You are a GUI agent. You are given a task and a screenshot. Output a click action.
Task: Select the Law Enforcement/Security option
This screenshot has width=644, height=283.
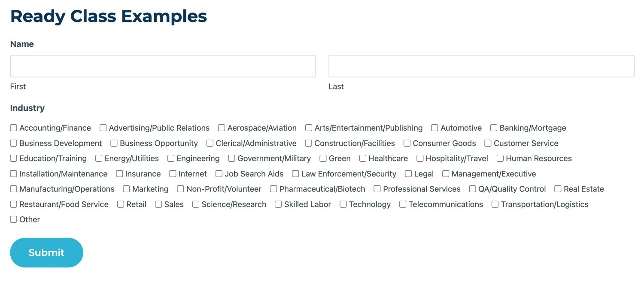(x=295, y=174)
